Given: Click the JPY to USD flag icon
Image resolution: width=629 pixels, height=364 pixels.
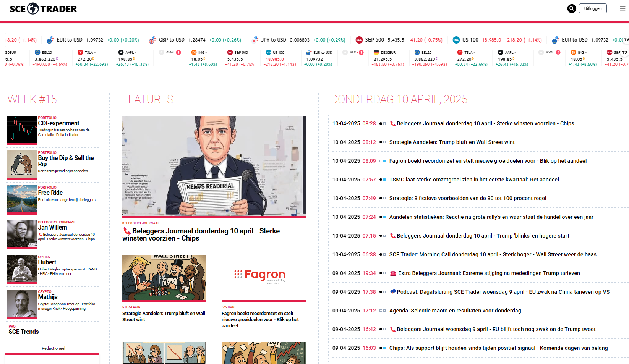Looking at the screenshot, I should (255, 40).
